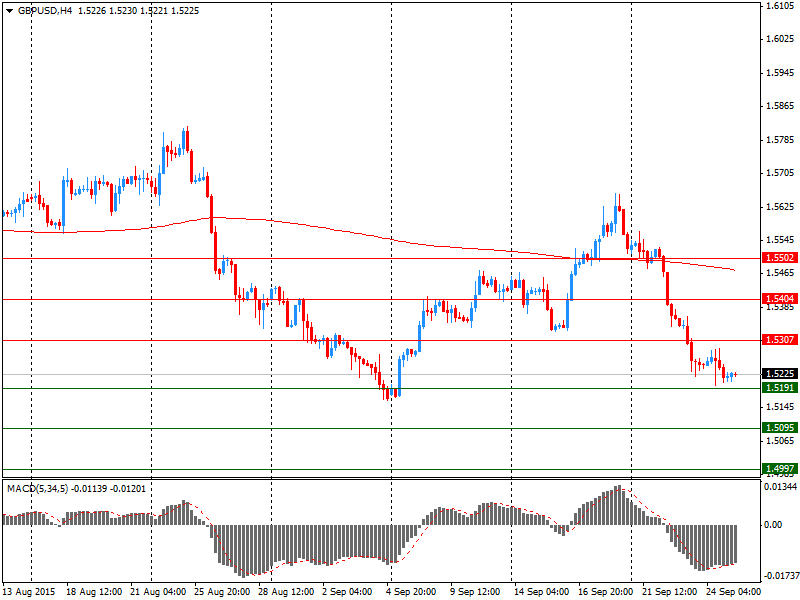Select the 1.5705 price scale value
800x600 pixels.
coord(781,173)
